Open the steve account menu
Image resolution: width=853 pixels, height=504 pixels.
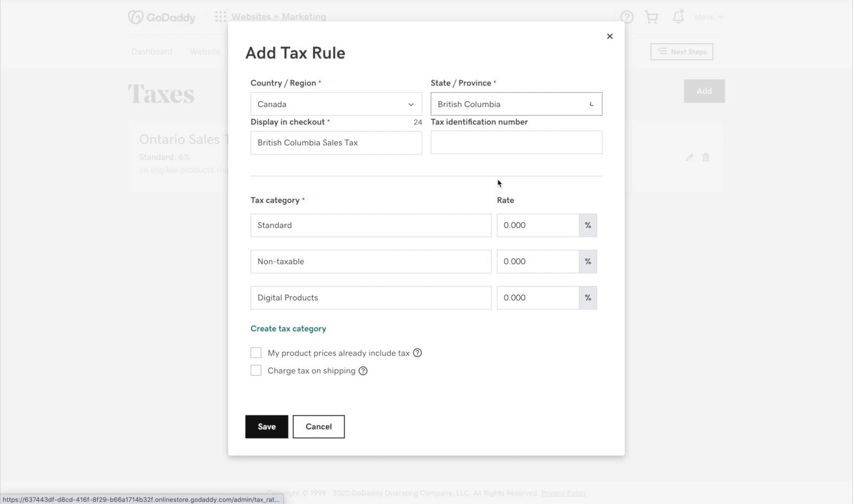[709, 17]
